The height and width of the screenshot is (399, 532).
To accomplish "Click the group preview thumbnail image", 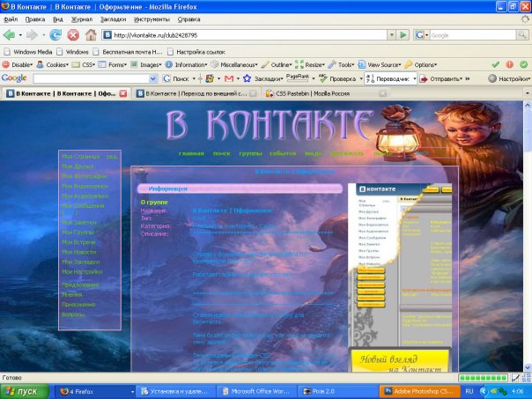I will click(400, 277).
